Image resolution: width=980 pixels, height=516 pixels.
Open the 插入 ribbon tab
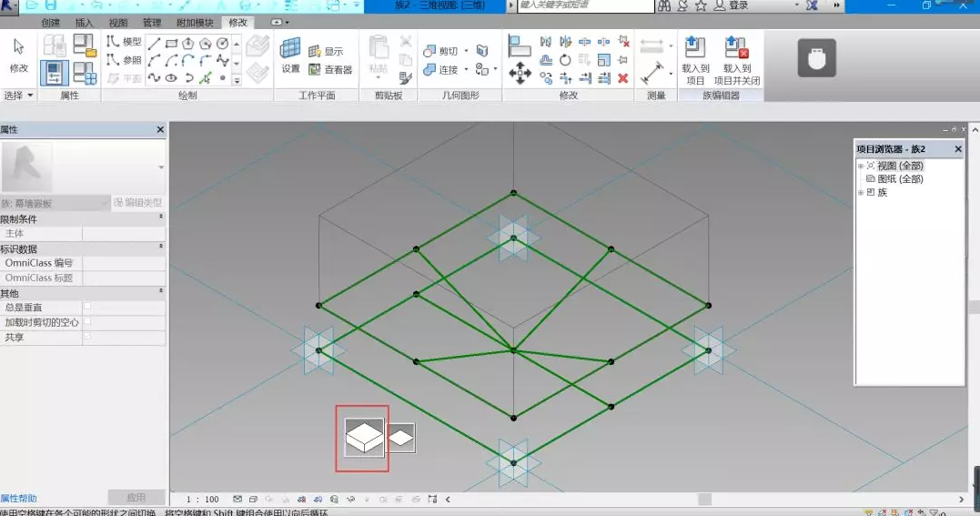pyautogui.click(x=84, y=22)
